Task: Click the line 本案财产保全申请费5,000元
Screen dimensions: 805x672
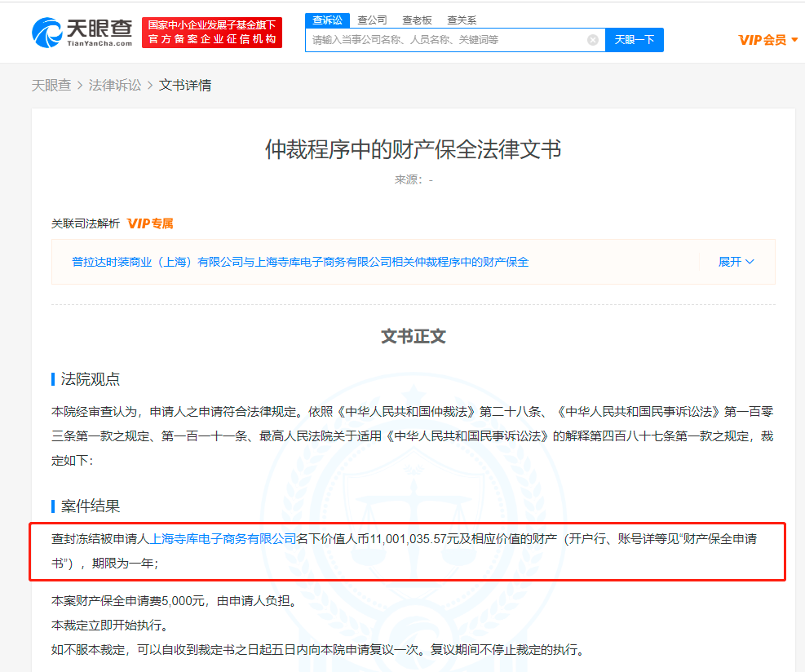Action: pos(175,600)
